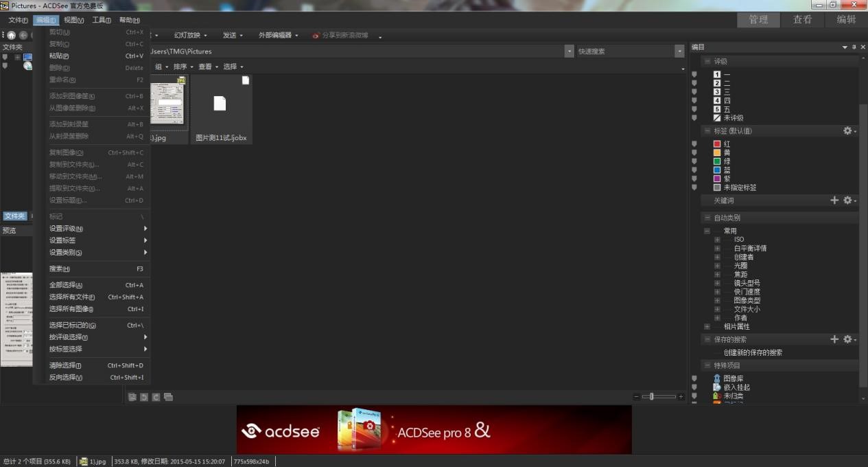The height and width of the screenshot is (467, 868).
Task: Click the back navigation arrow icon
Action: pos(22,35)
